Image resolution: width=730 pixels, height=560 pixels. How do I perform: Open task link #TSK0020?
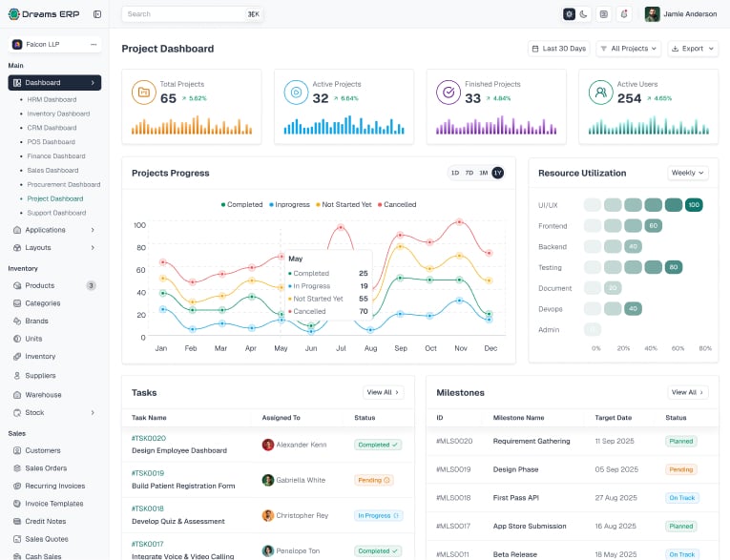[149, 438]
